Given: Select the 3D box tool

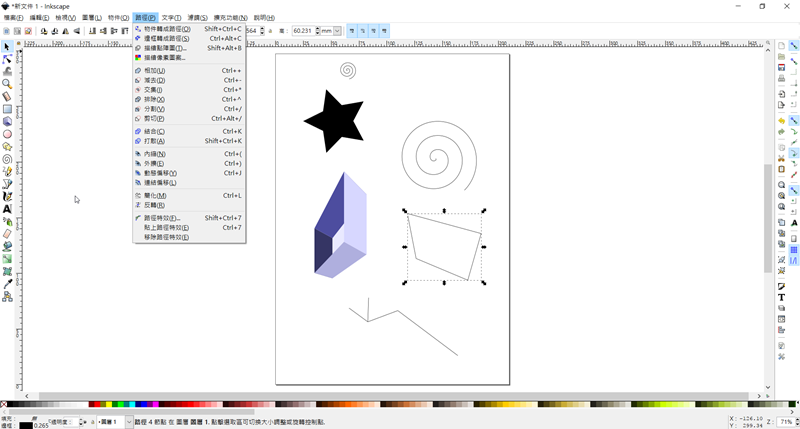Looking at the screenshot, I should (7, 121).
